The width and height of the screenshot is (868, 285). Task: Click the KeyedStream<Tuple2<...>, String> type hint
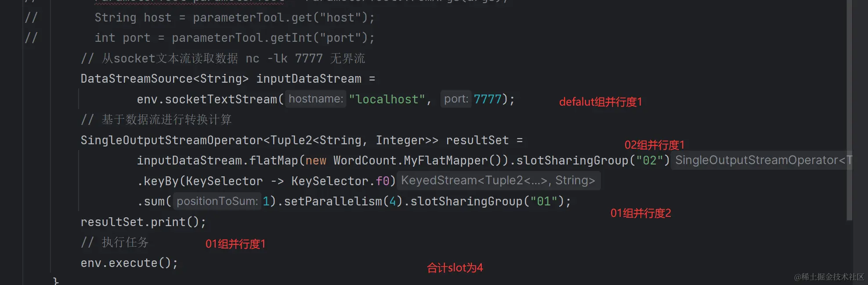pyautogui.click(x=499, y=181)
